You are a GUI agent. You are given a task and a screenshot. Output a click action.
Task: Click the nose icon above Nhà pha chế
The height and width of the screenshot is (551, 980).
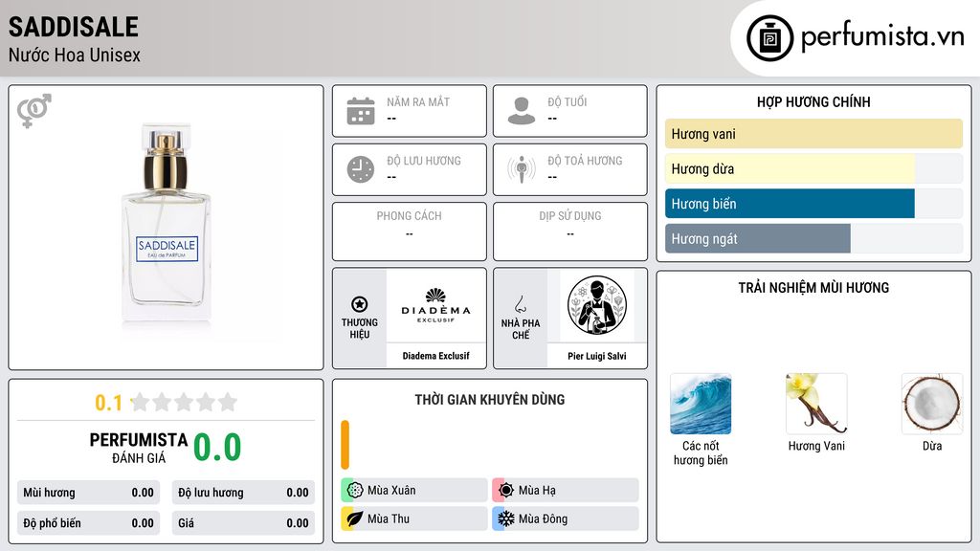point(520,304)
